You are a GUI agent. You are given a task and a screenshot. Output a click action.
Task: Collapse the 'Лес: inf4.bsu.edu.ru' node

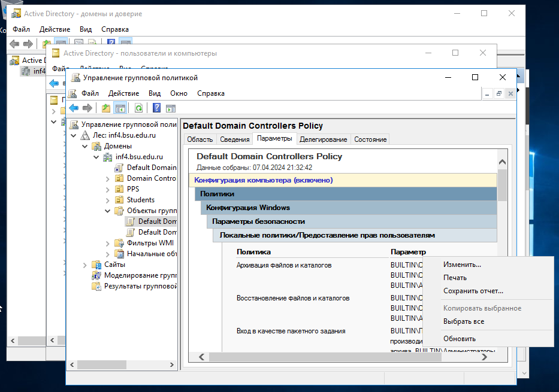[74, 136]
